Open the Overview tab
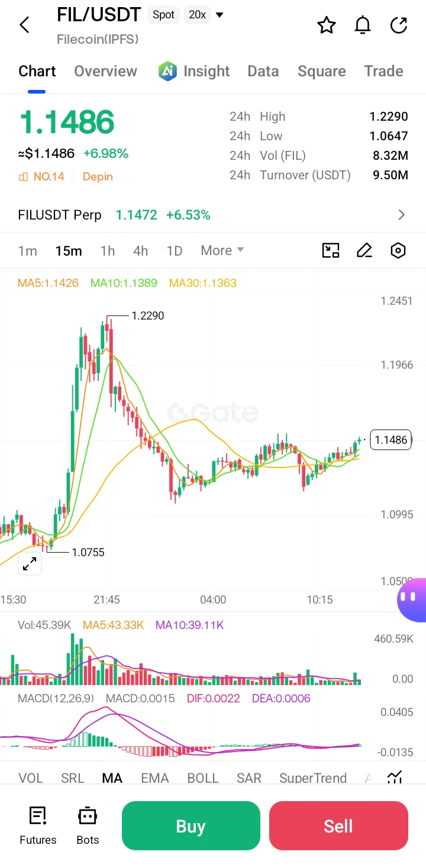The width and height of the screenshot is (426, 868). click(105, 72)
